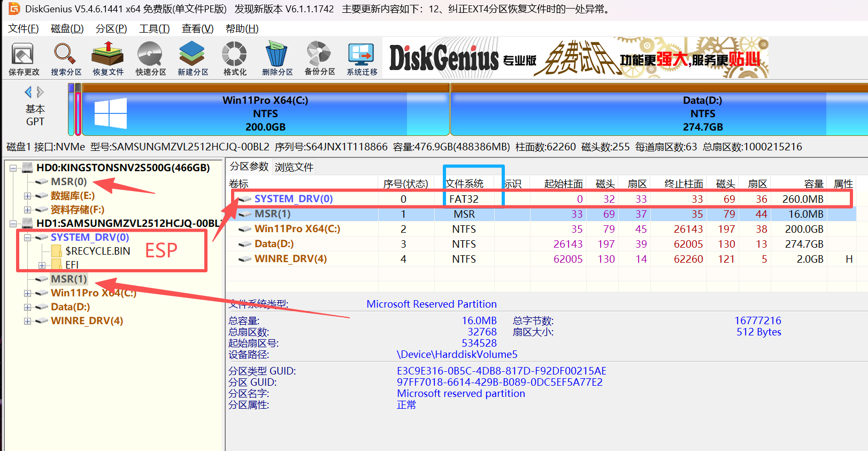
Task: Select SYSTEM_DRV(0) row in partition table
Action: [x=541, y=199]
